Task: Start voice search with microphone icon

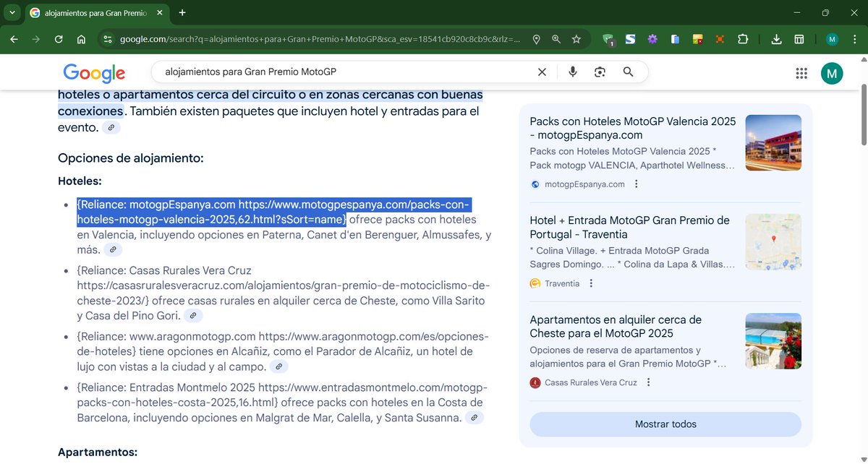Action: point(573,72)
